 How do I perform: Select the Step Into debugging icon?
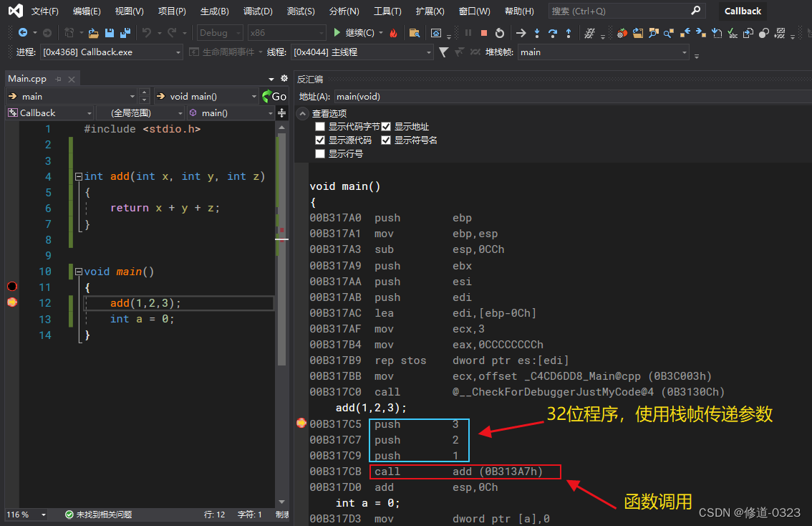point(536,34)
